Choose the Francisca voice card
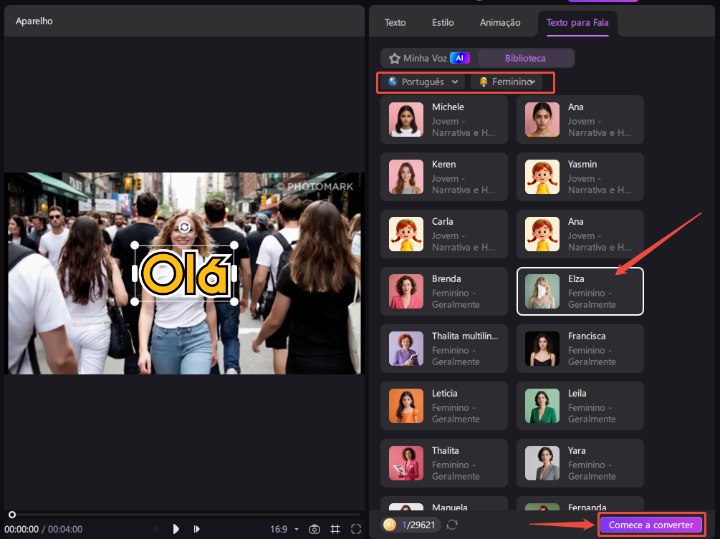720x539 pixels. (580, 348)
